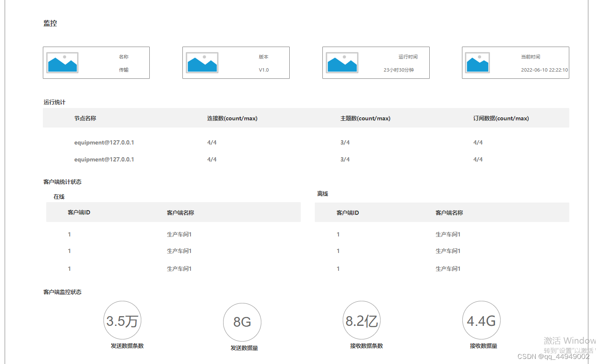Click the 8G circle indicator
Screen dimensions: 596x364
[x=242, y=322]
